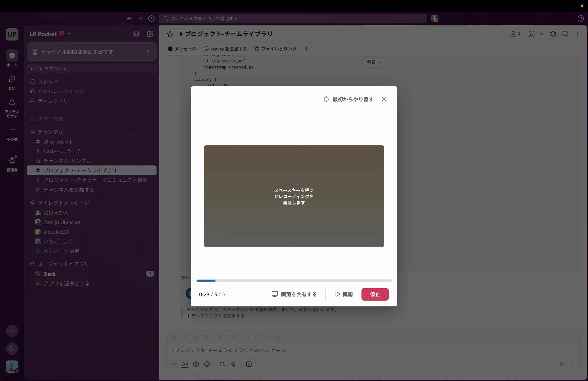
Task: Select canvas を追加する tab
Action: (x=225, y=49)
